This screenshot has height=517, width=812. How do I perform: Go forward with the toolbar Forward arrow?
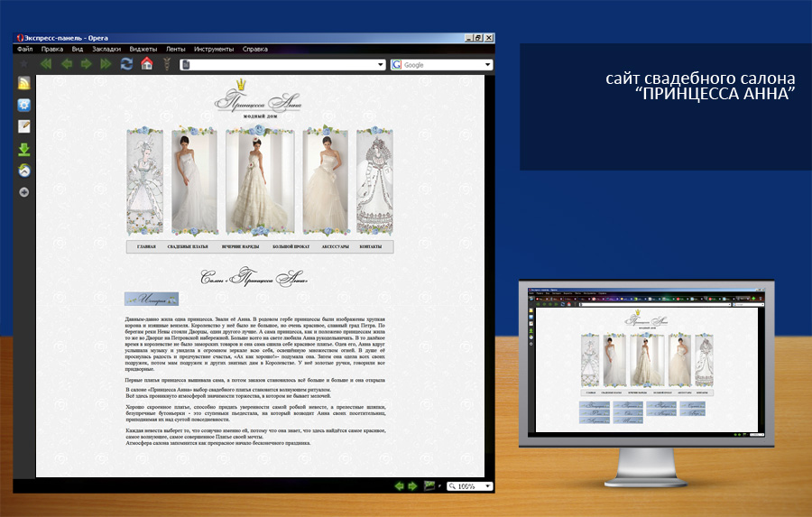[x=86, y=64]
